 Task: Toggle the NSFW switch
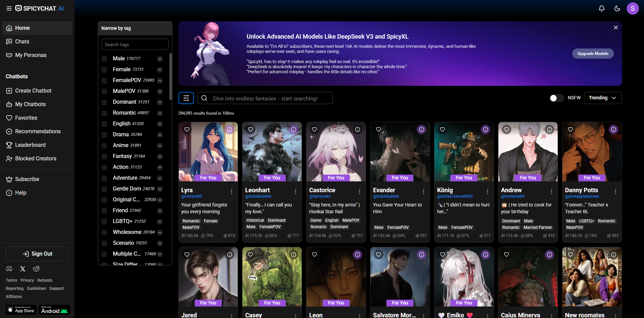tap(557, 98)
